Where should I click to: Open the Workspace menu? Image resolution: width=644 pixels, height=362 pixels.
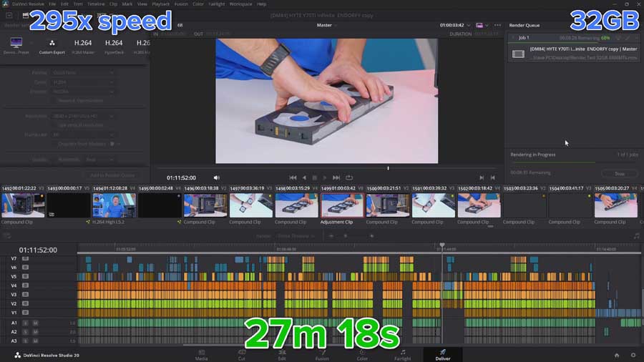pyautogui.click(x=240, y=4)
